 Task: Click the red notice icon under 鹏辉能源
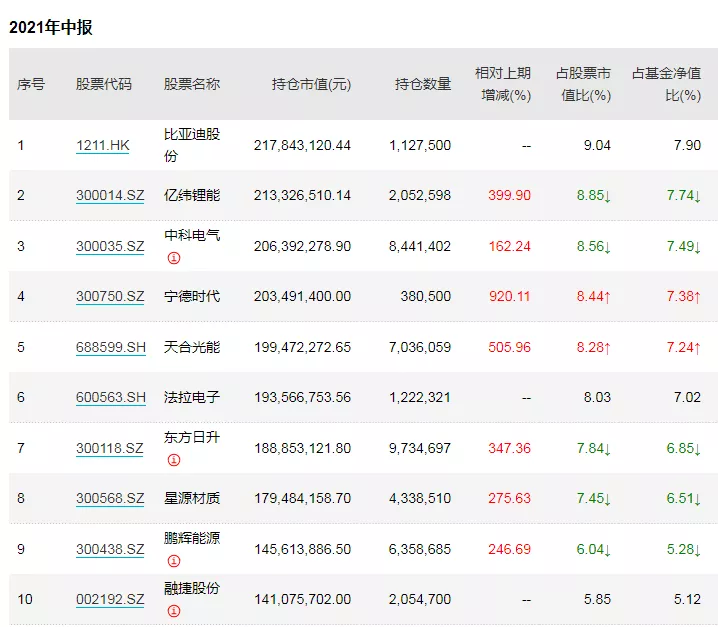click(173, 561)
